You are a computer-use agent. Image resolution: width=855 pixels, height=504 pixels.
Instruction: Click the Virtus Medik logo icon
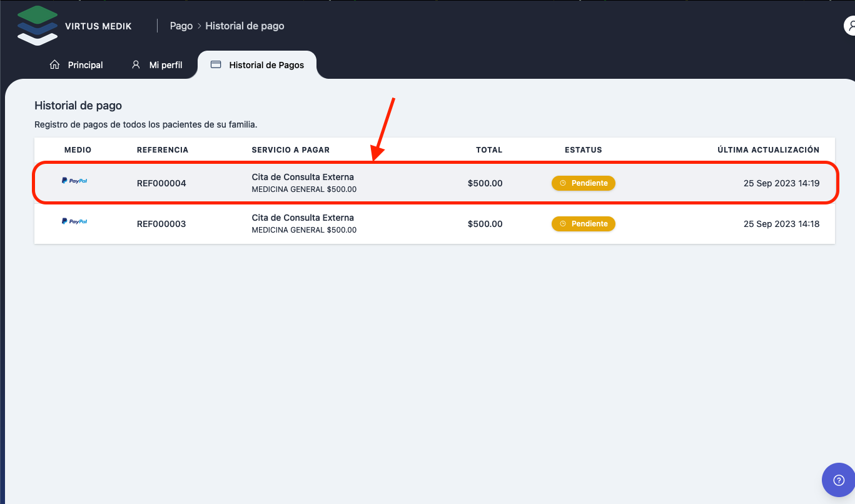38,26
